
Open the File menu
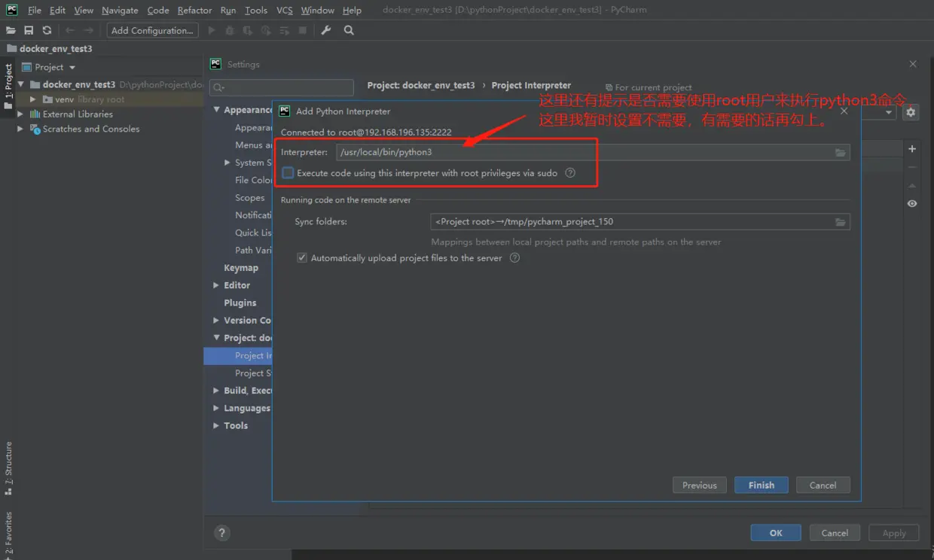pos(35,11)
